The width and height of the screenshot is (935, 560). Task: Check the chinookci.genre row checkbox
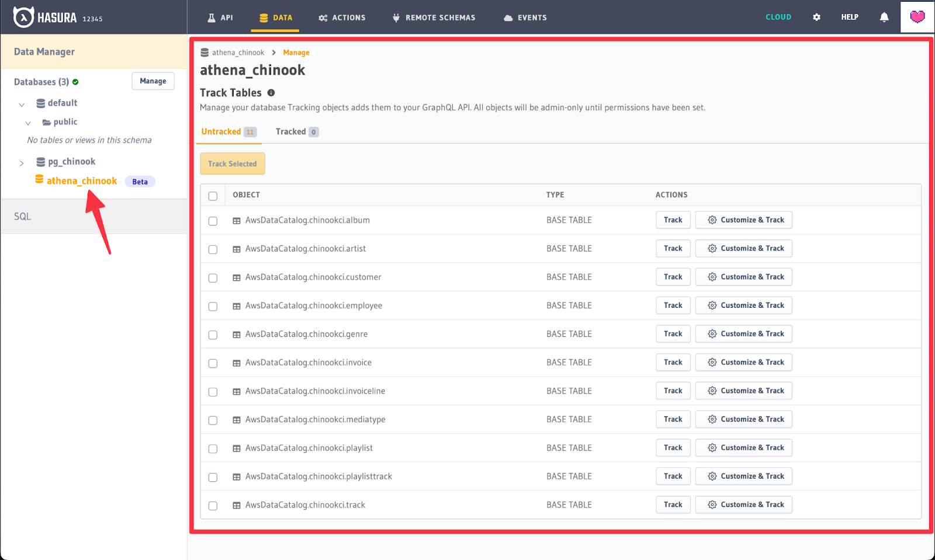coord(213,335)
